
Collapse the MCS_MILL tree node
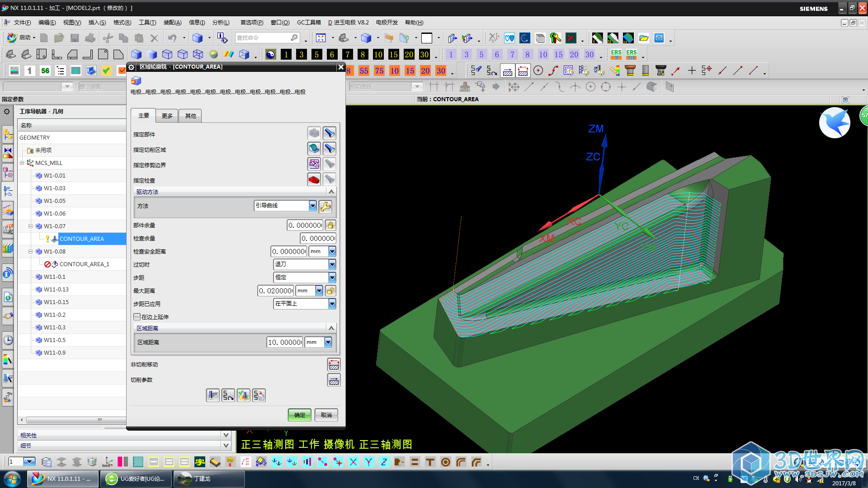[22, 163]
